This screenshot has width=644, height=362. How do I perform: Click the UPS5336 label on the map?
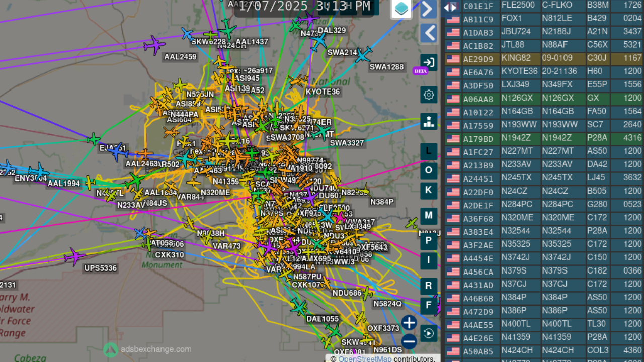[x=101, y=268]
